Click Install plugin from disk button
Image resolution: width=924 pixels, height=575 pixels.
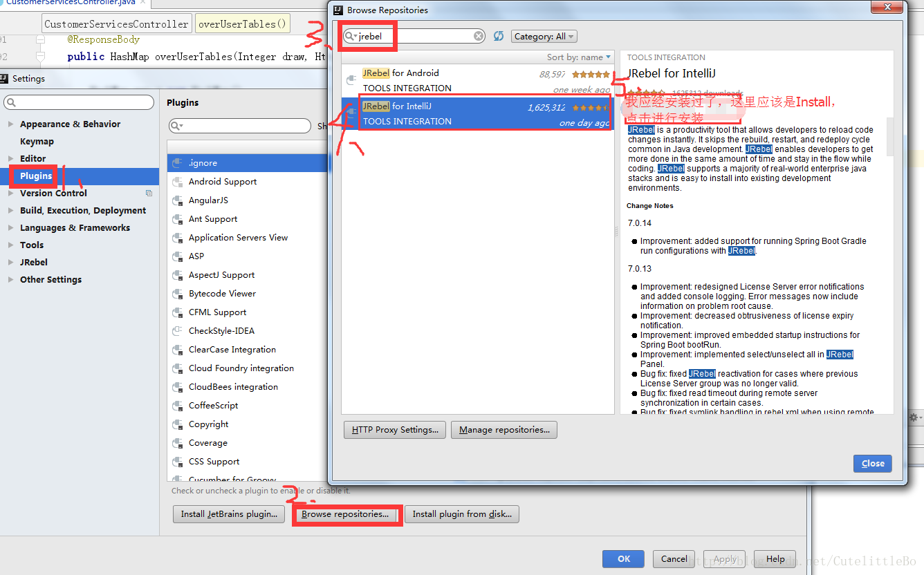[462, 514]
